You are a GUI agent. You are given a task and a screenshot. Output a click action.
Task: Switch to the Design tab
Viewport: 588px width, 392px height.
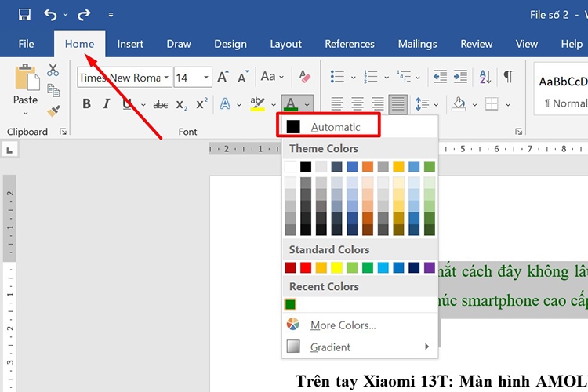click(230, 44)
